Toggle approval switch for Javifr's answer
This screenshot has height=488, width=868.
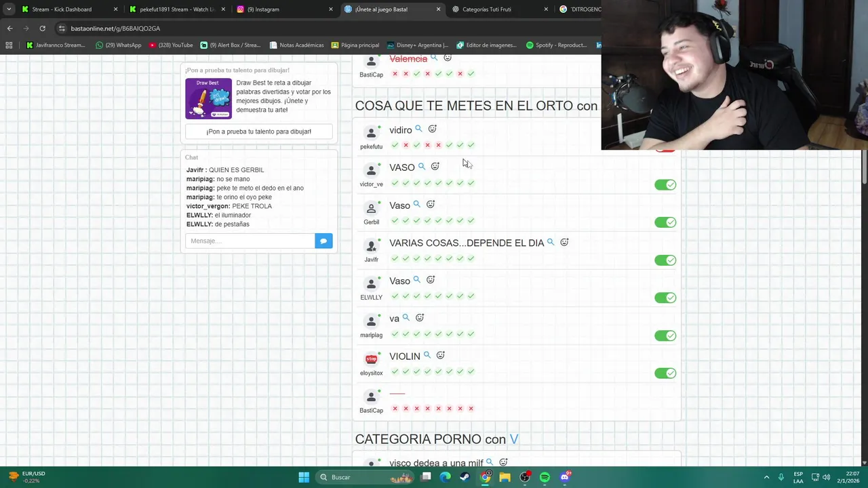click(x=665, y=260)
